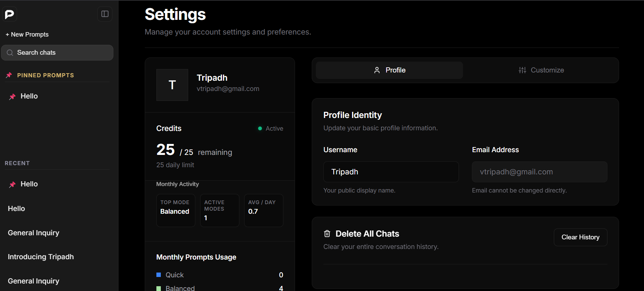Open the pinned Hello prompt
644x291 pixels.
(x=29, y=96)
